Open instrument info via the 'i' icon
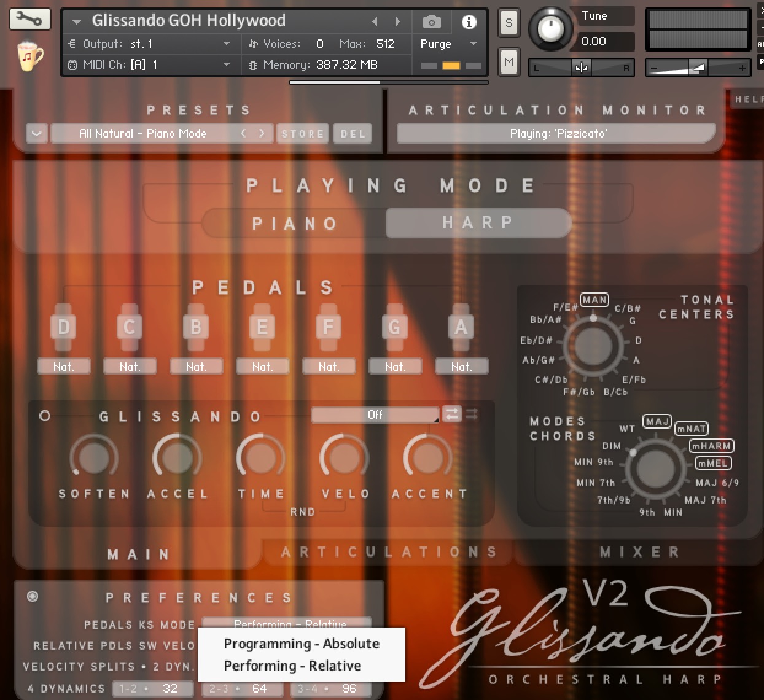Viewport: 764px width, 700px height. [x=470, y=21]
